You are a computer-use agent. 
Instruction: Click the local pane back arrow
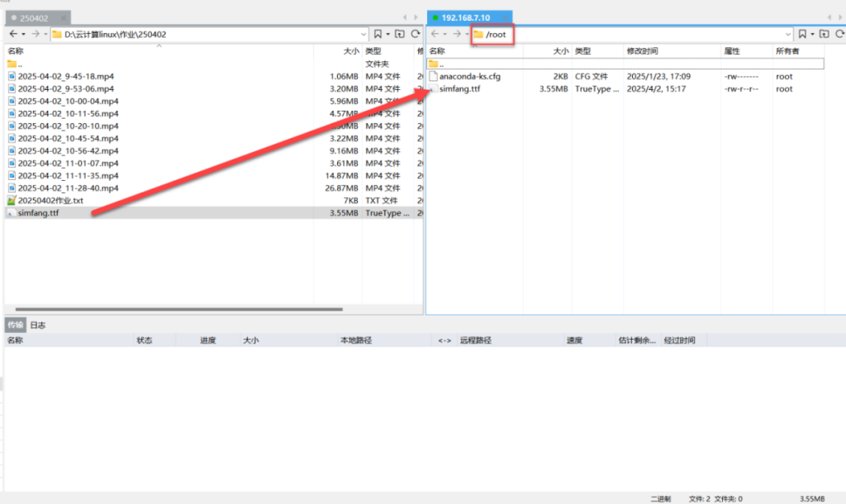[x=13, y=34]
